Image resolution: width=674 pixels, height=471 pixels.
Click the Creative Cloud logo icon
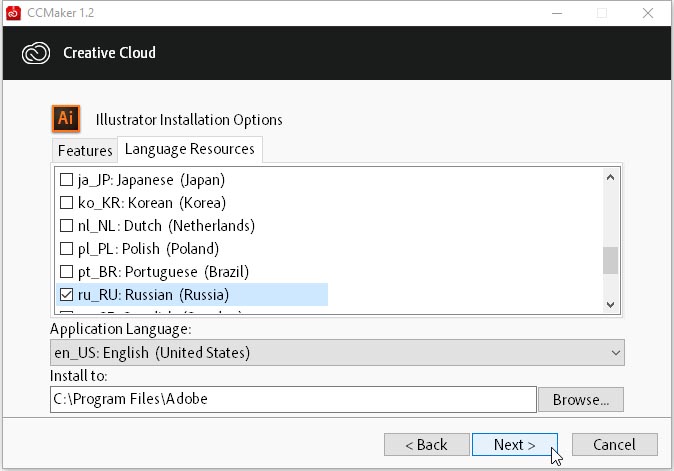tap(36, 53)
